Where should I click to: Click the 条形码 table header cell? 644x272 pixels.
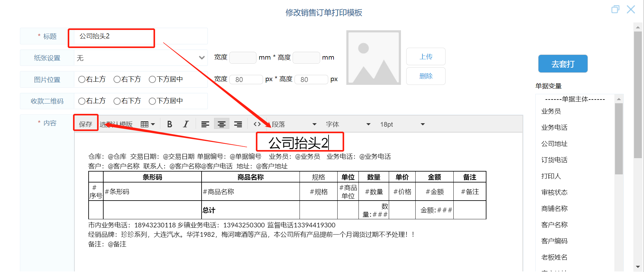pos(152,177)
